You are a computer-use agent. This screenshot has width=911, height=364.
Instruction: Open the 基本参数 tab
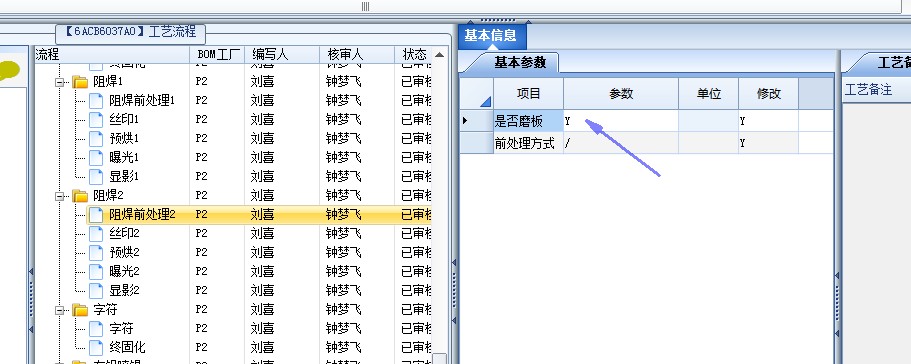[520, 63]
